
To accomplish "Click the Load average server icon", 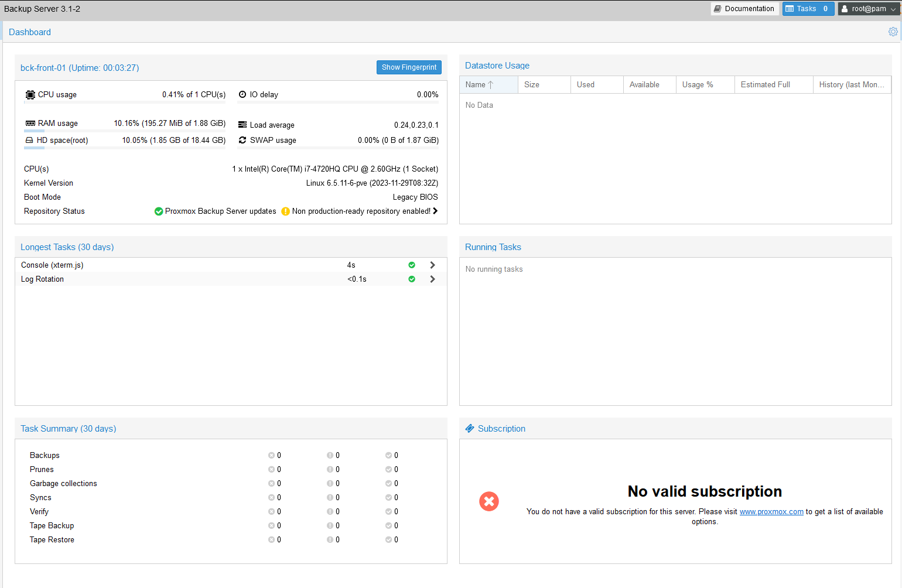I will [x=242, y=125].
